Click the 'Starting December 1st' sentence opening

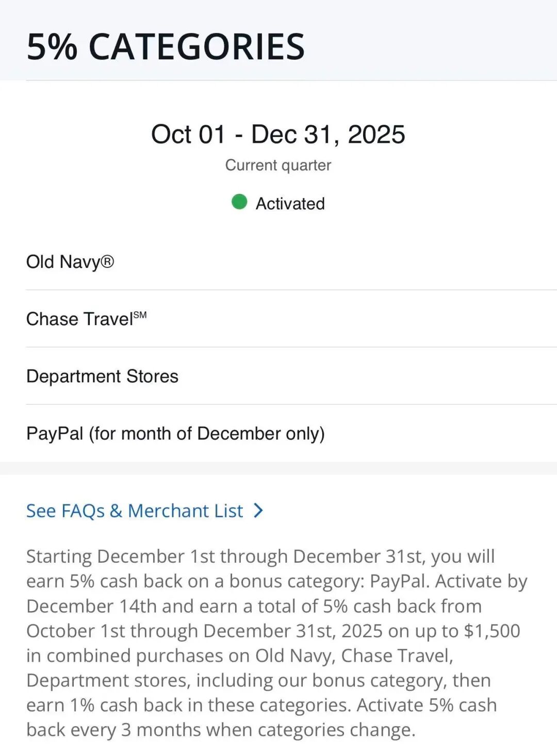(106, 557)
